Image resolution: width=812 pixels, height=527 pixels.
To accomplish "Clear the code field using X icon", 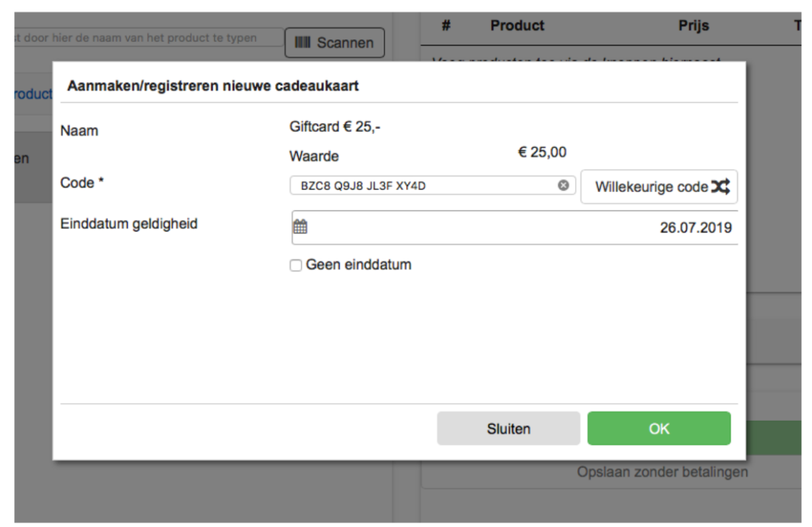I will click(x=563, y=186).
